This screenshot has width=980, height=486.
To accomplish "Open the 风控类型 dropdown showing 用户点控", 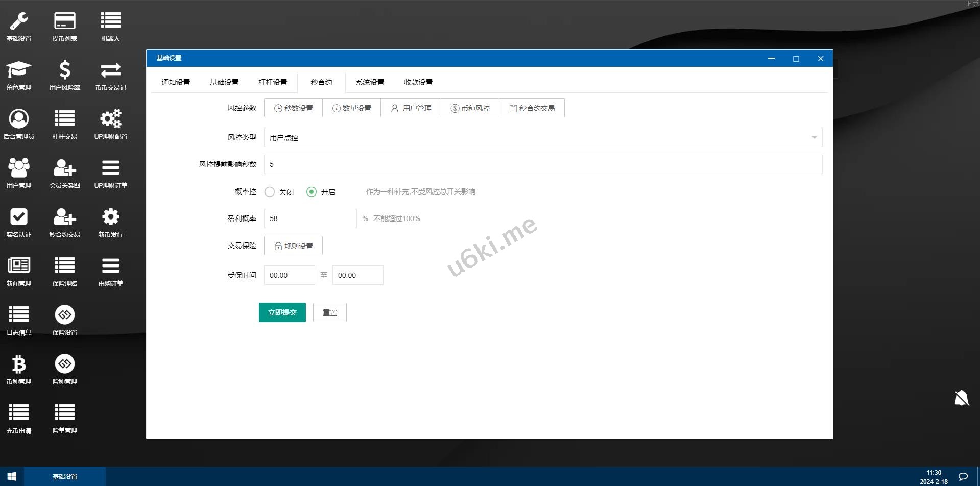I will [x=542, y=137].
